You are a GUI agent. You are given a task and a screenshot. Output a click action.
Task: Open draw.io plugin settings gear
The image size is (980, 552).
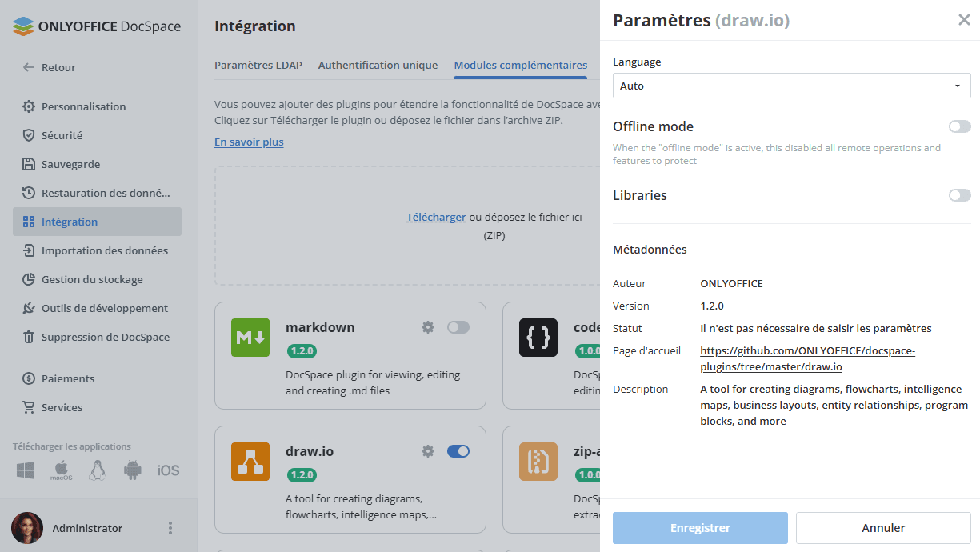pyautogui.click(x=428, y=451)
